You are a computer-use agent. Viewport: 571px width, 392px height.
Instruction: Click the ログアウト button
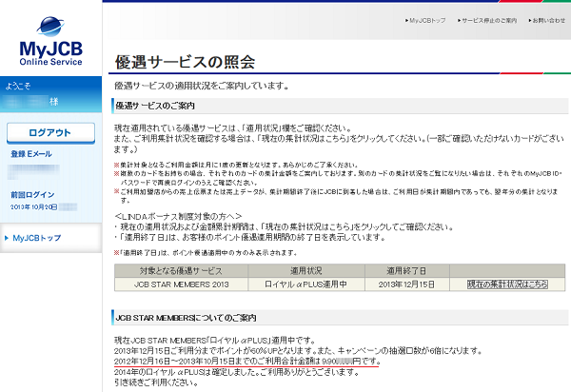50,133
